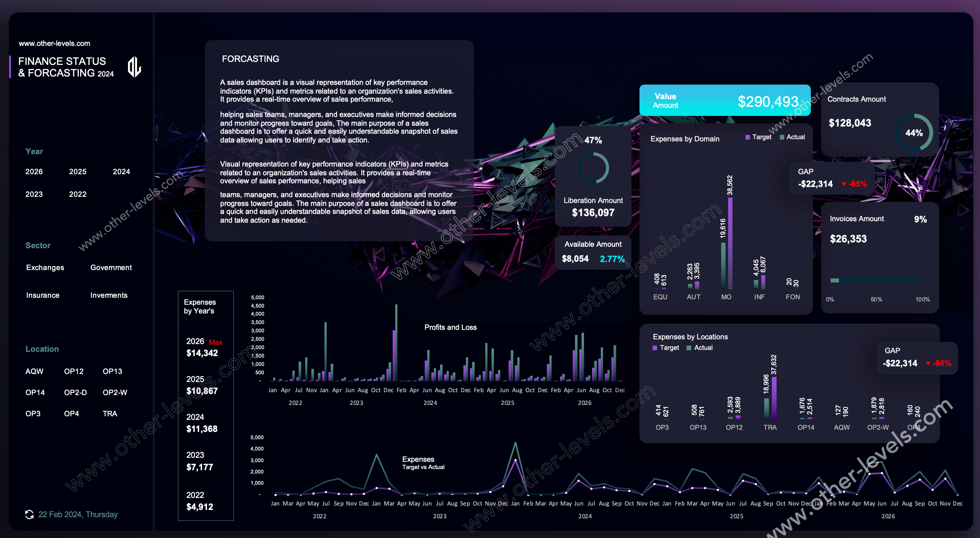Screen dimensions: 980x538
Task: Open the Investments sector dropdown
Action: pyautogui.click(x=108, y=295)
